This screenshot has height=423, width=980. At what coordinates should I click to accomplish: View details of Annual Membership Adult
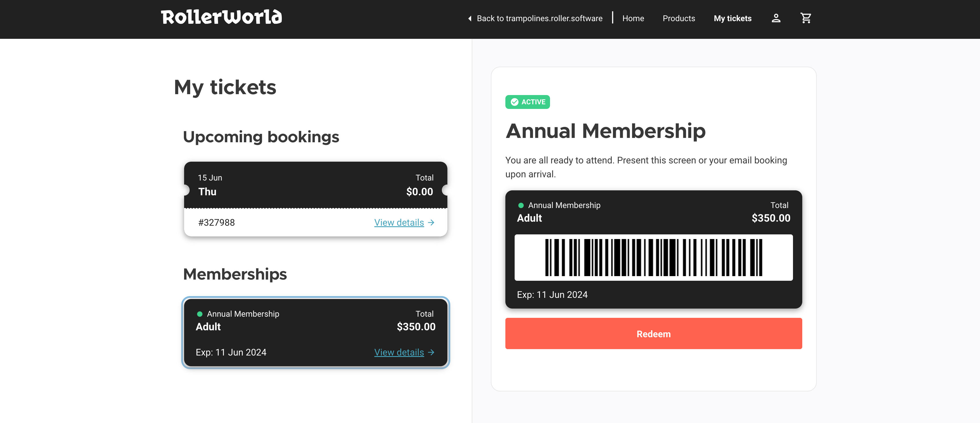coord(399,353)
